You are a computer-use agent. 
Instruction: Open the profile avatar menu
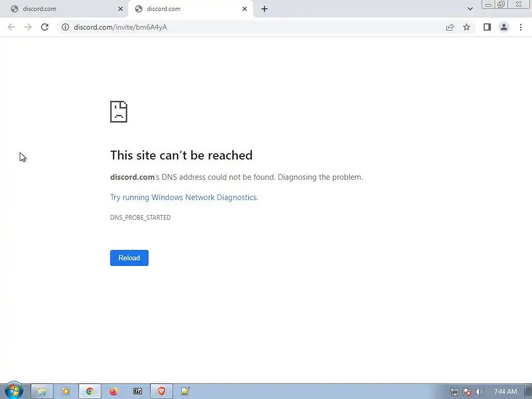click(x=504, y=27)
